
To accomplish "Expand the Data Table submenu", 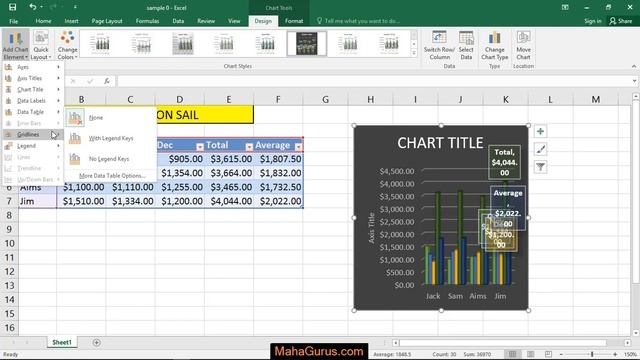I will coord(33,112).
